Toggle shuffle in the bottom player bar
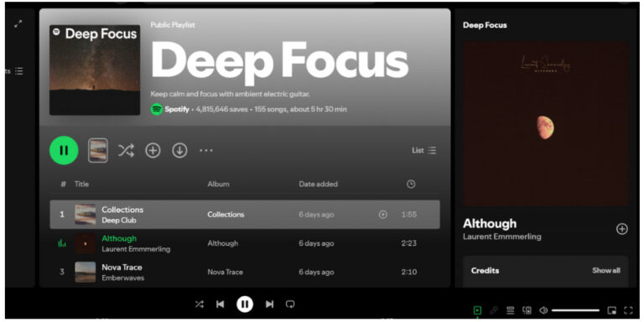Image resolution: width=644 pixels, height=322 pixels. point(200,304)
